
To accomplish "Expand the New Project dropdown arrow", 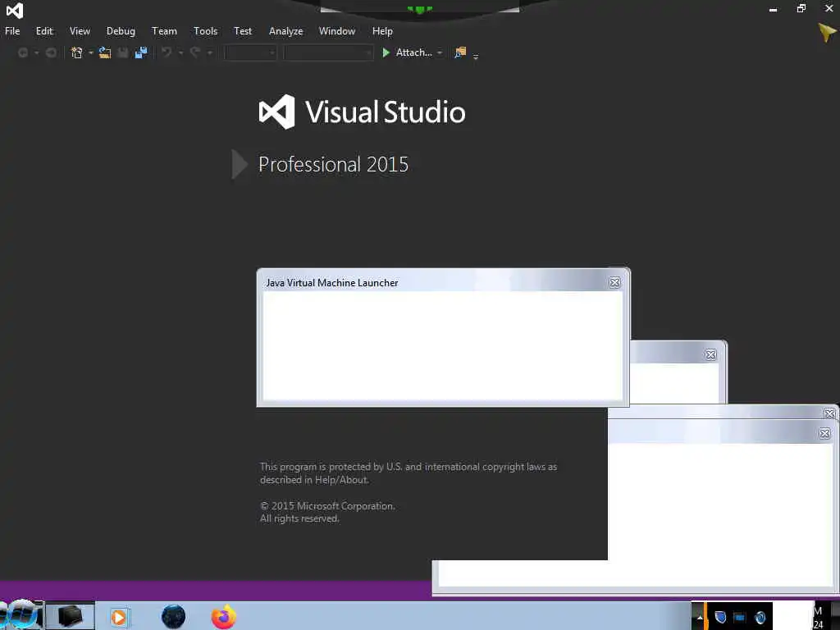I will pos(91,52).
